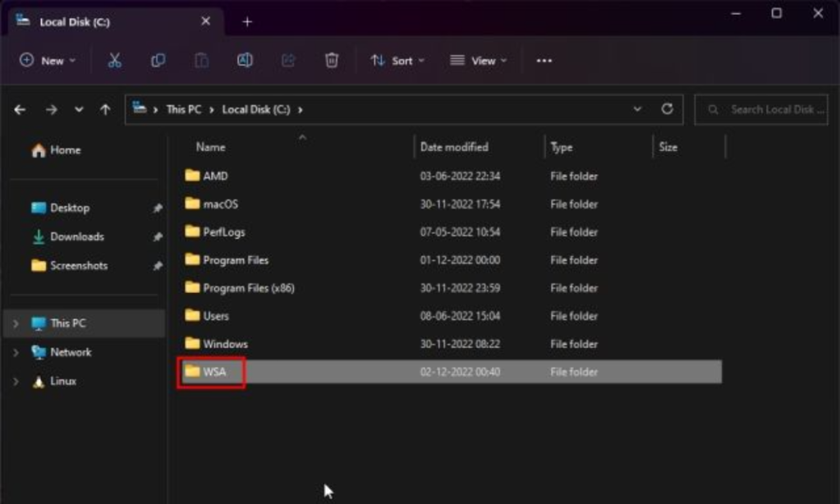Go forward with the right arrow
Viewport: 840px width, 504px height.
pos(52,110)
